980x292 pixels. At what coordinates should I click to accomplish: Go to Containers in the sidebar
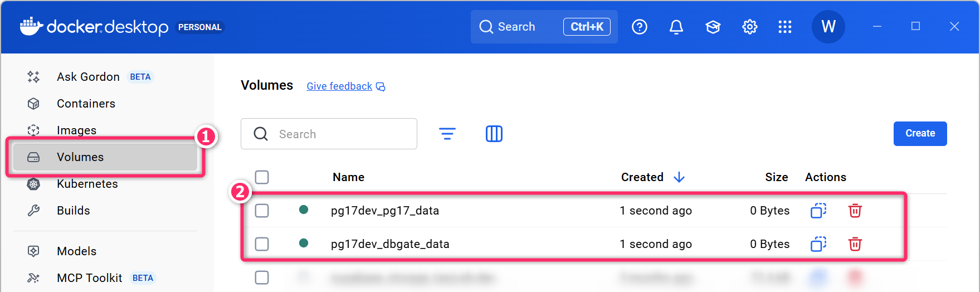86,104
